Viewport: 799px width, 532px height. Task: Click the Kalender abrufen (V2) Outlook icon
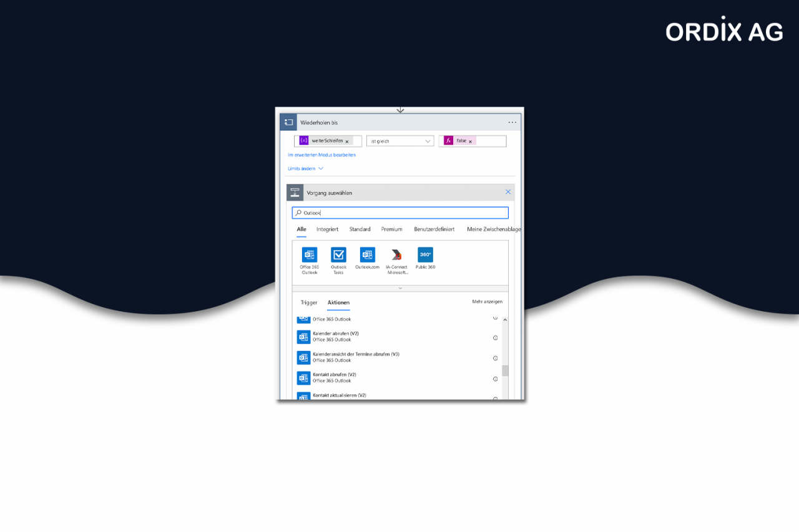(x=303, y=337)
